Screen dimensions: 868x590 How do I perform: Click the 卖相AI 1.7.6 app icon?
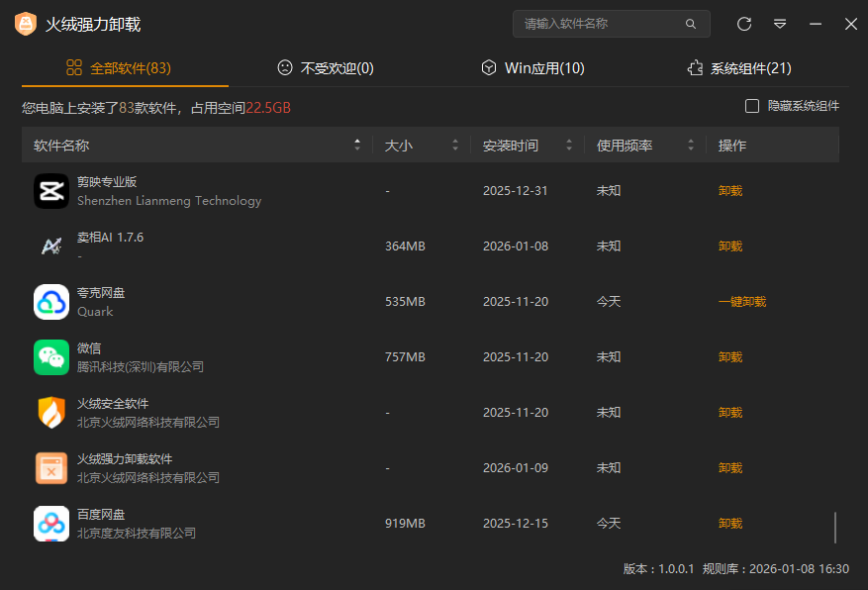[x=51, y=246]
